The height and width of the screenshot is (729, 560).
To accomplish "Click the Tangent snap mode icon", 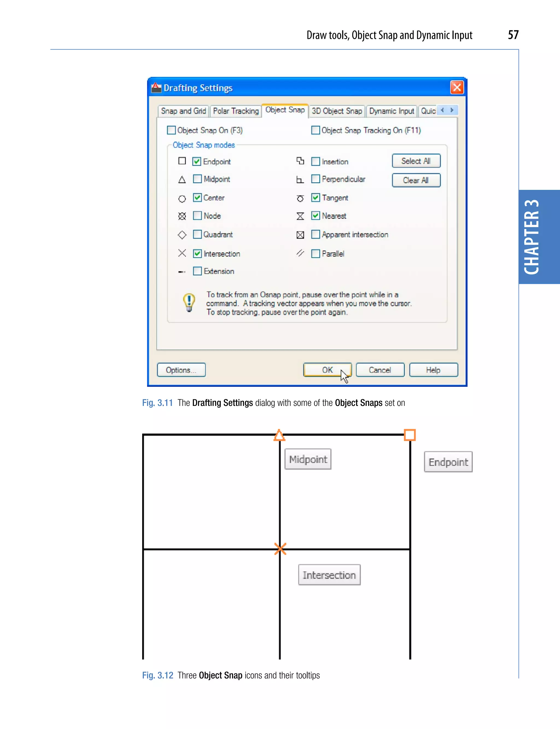I will pyautogui.click(x=300, y=198).
